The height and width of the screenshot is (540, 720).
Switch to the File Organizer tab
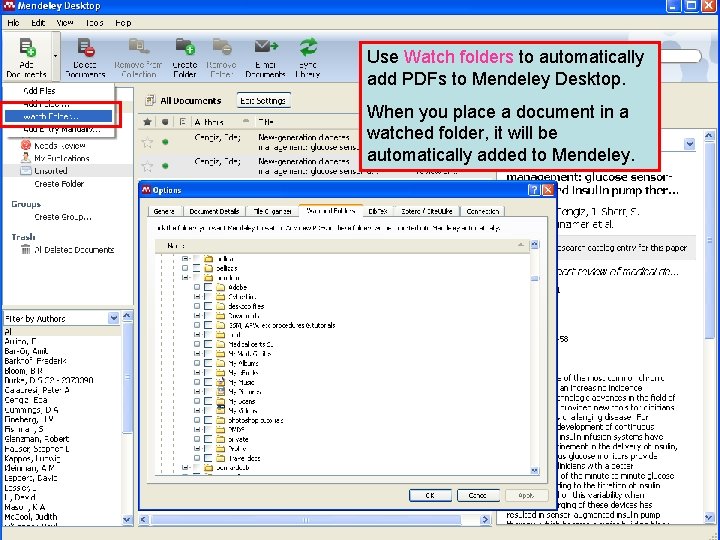pyautogui.click(x=272, y=211)
